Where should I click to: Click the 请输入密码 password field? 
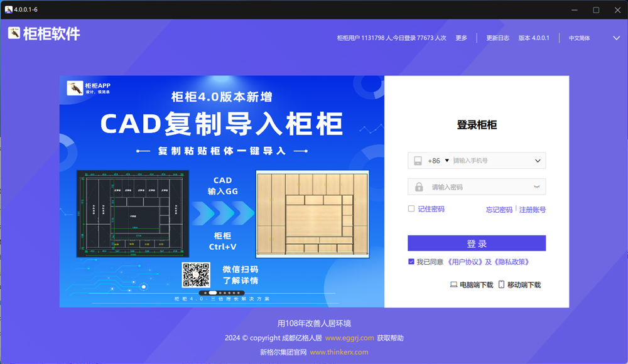pos(477,187)
